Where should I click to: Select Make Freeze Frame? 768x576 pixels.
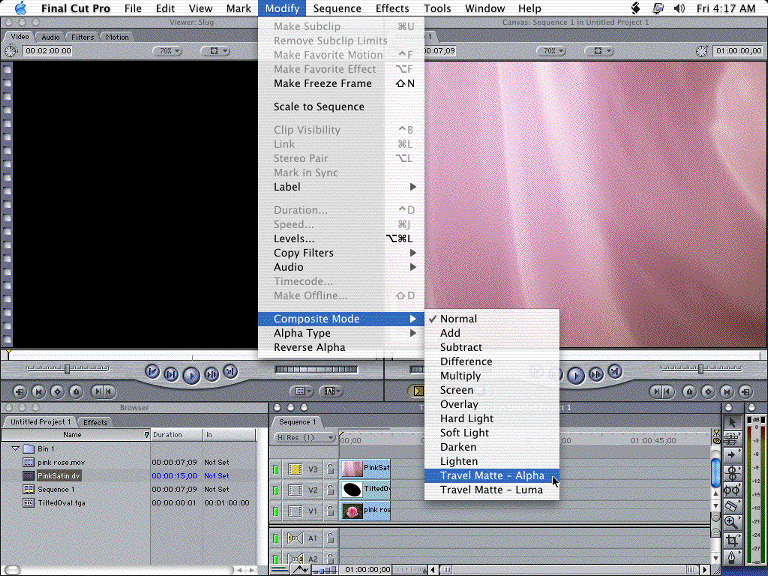click(x=342, y=83)
